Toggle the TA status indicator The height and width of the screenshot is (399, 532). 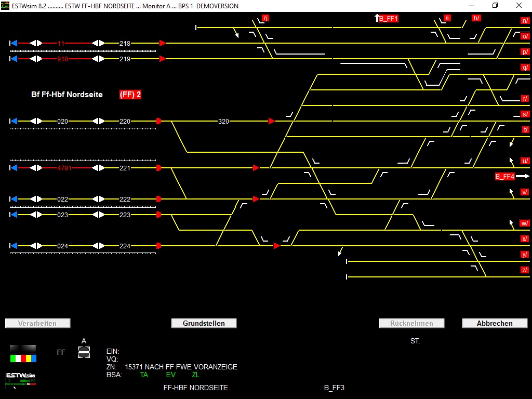pos(144,375)
